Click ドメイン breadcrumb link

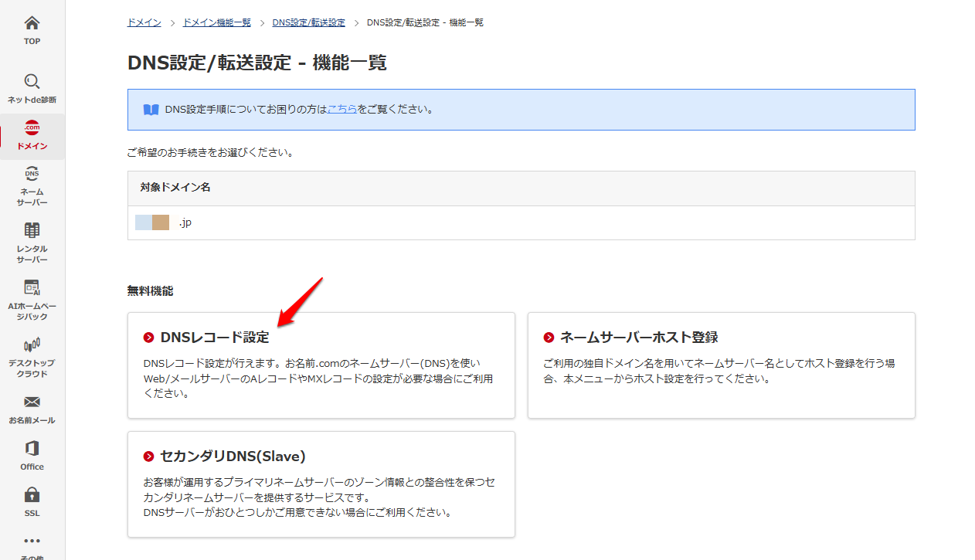pos(144,22)
